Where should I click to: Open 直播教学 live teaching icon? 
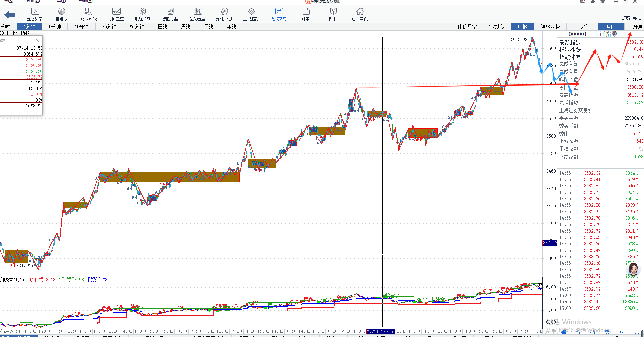pyautogui.click(x=35, y=14)
